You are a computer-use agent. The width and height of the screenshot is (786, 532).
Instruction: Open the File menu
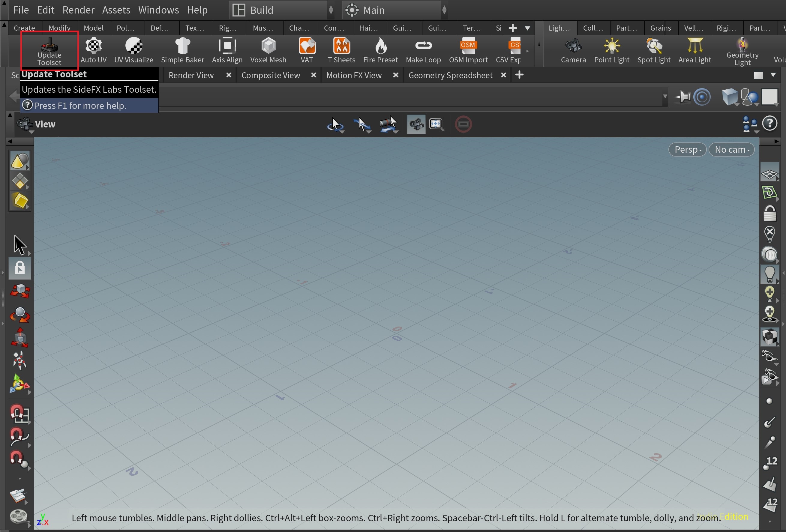[x=21, y=10]
